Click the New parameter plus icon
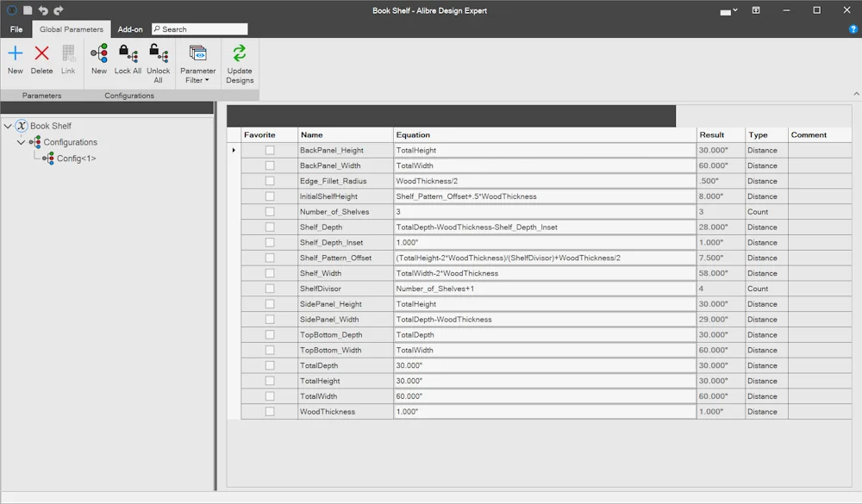 (x=16, y=53)
